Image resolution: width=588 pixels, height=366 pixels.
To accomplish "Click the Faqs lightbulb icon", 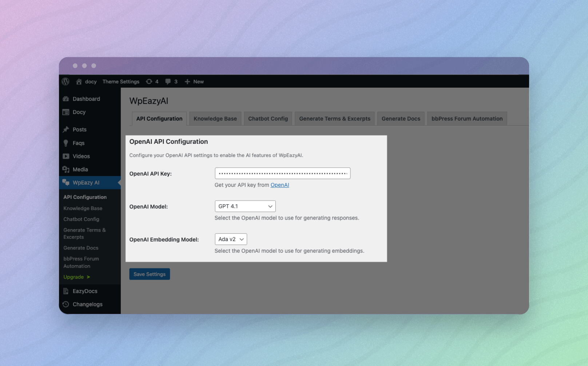I will click(x=66, y=143).
